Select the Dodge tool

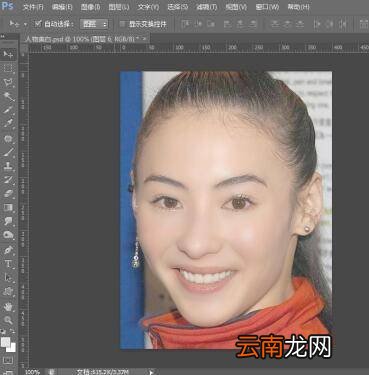pyautogui.click(x=8, y=235)
